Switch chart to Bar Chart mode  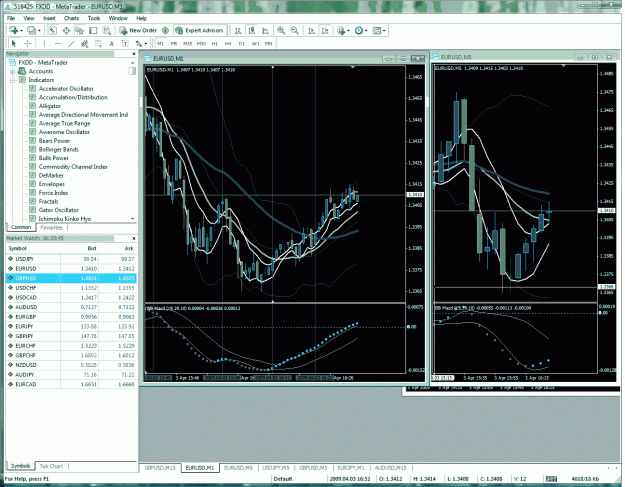[x=238, y=30]
